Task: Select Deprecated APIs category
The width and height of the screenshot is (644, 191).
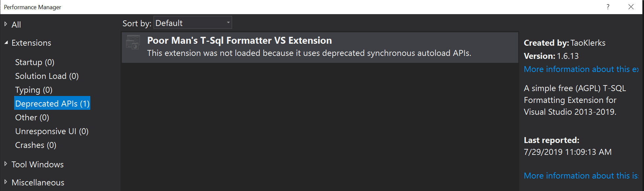Action: point(52,103)
